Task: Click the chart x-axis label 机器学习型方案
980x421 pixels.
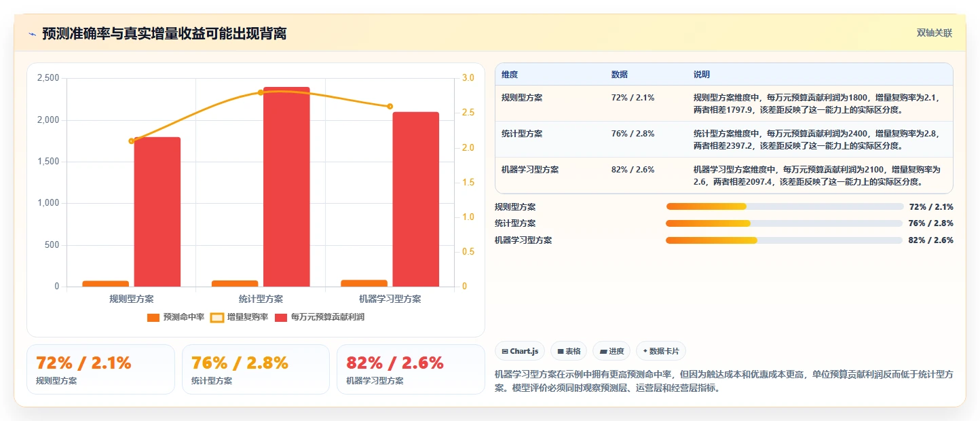Action: point(390,299)
